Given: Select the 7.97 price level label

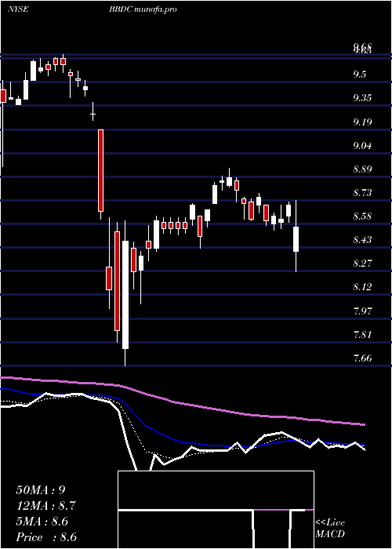Looking at the screenshot, I should coord(362,311).
